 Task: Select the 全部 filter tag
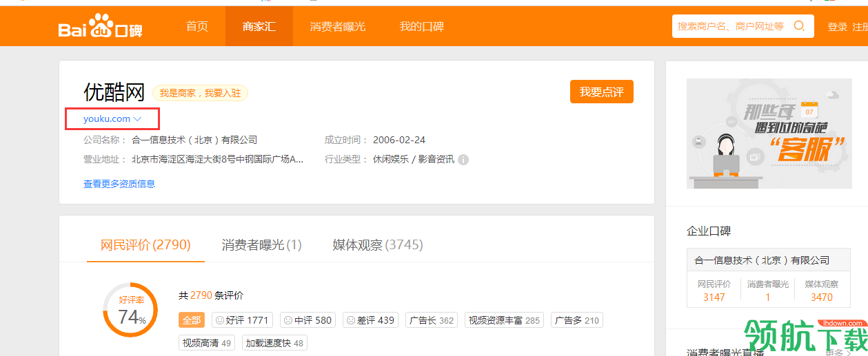click(x=192, y=320)
